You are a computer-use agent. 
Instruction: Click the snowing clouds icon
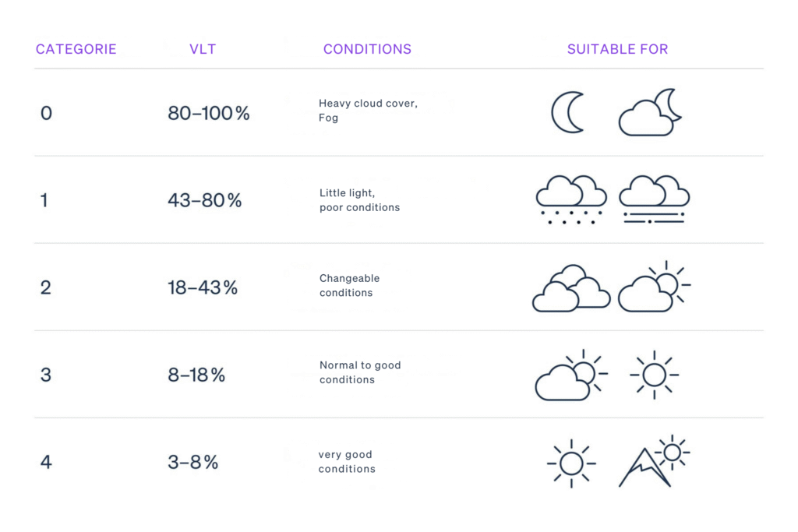(571, 200)
